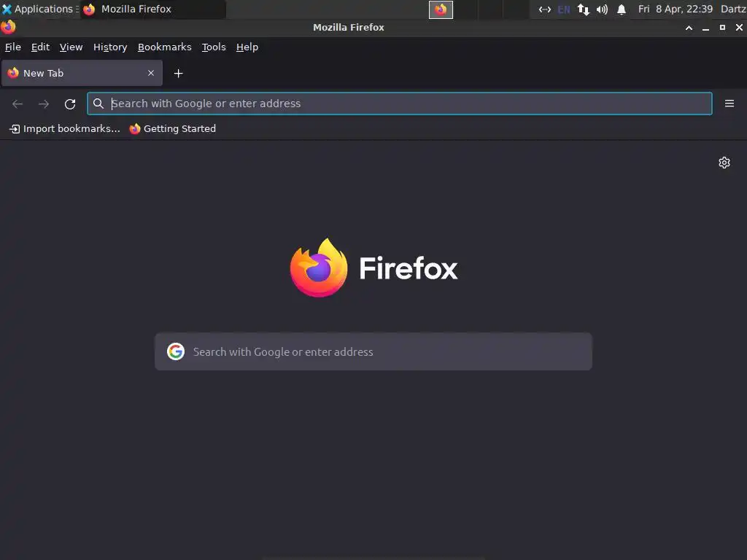The width and height of the screenshot is (747, 560).
Task: Open a new tab with plus button
Action: tap(178, 74)
